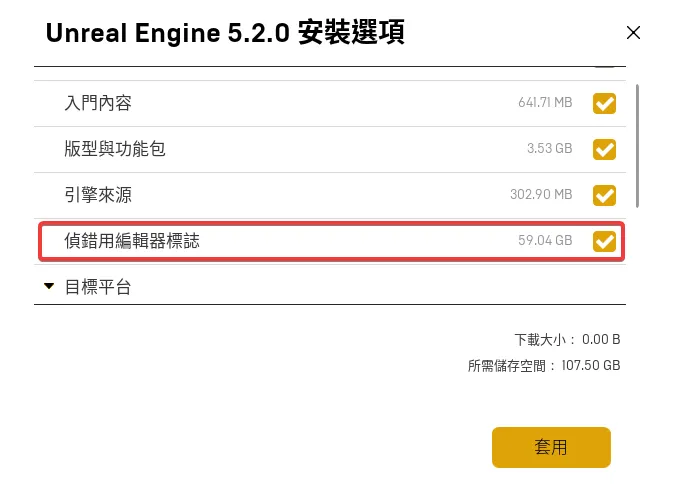692x489 pixels.
Task: Click the 641.71 MB size value
Action: 545,103
